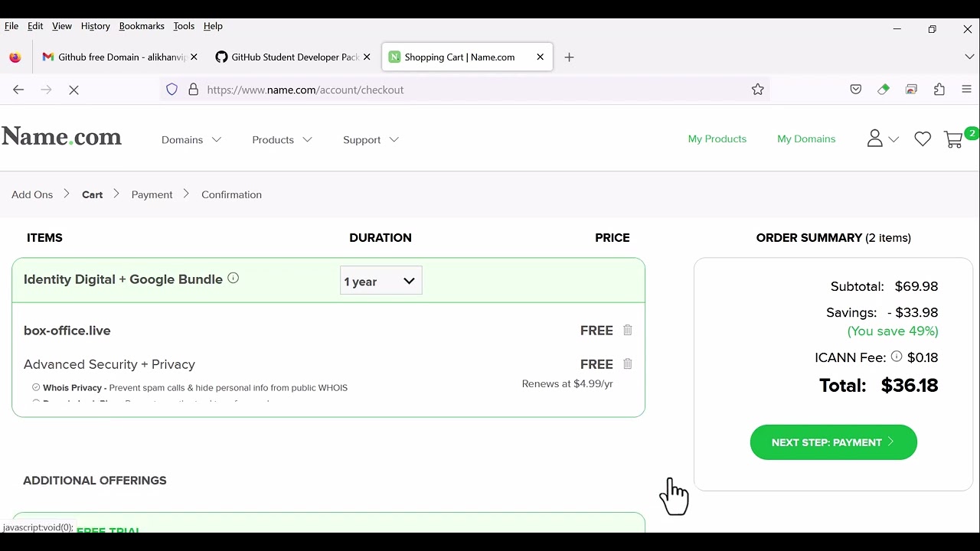Open the File menu

pos(11,26)
